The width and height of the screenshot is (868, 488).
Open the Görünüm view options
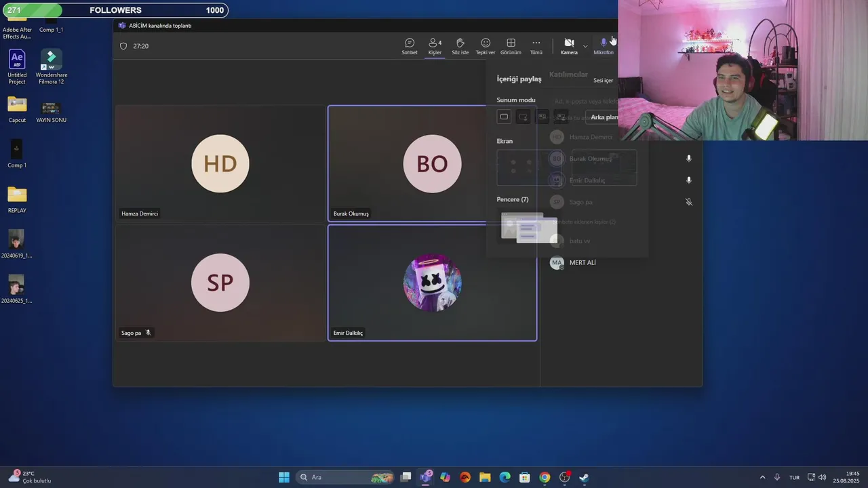tap(511, 46)
